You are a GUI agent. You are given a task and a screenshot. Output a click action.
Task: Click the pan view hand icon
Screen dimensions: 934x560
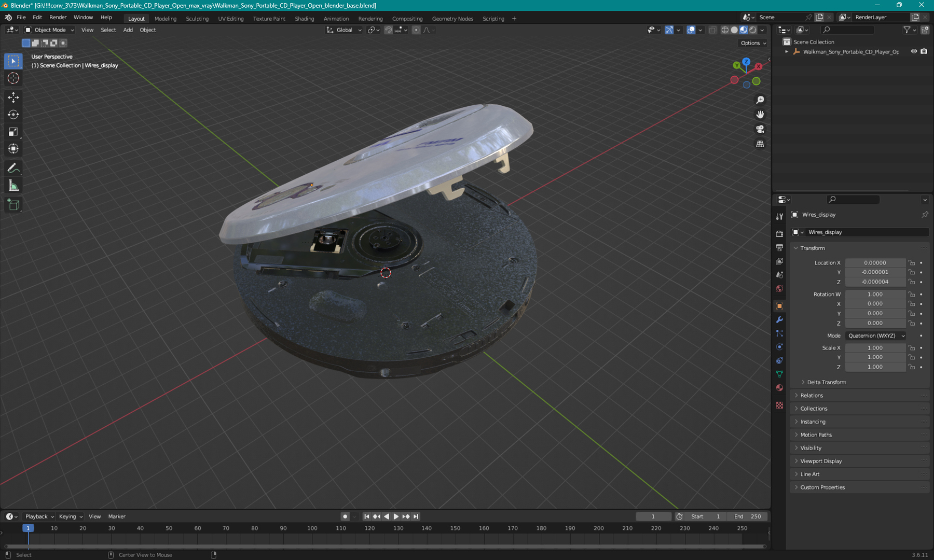click(x=760, y=114)
